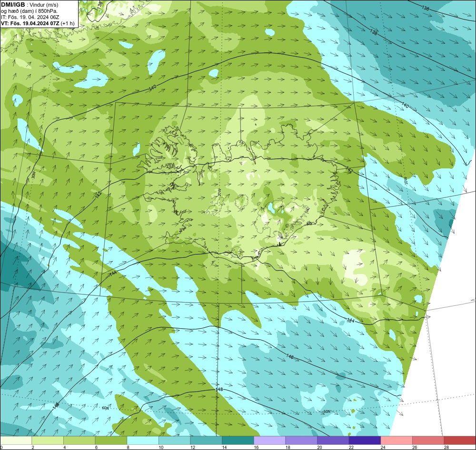Screen dimensions: 476x450
Task: Click the legend tick label '14'
Action: pos(224,447)
